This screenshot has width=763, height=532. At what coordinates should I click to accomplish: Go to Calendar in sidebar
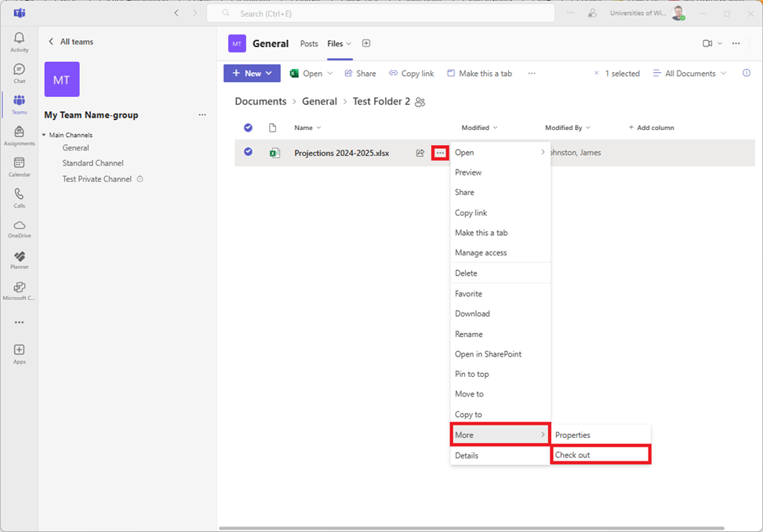click(19, 166)
